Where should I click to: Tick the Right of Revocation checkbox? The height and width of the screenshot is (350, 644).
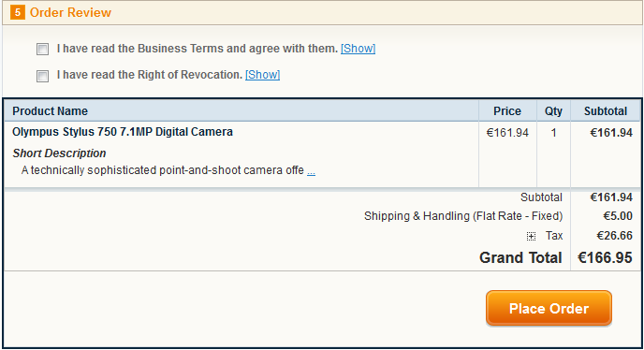coord(42,76)
